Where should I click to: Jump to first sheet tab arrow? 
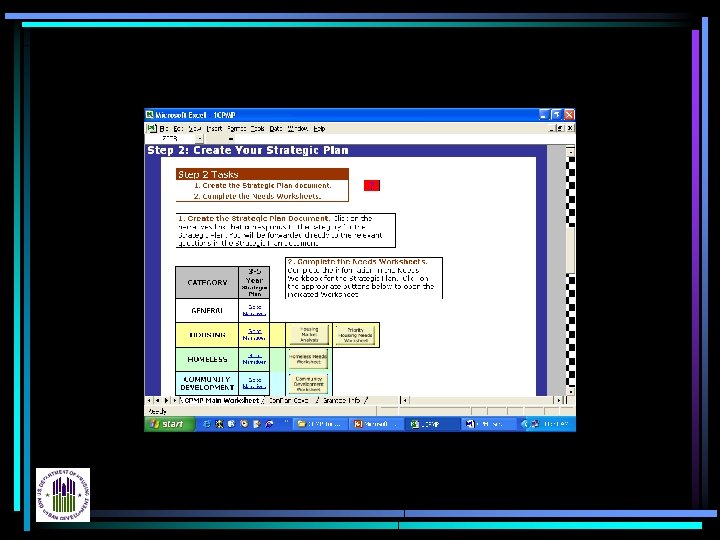pos(149,401)
